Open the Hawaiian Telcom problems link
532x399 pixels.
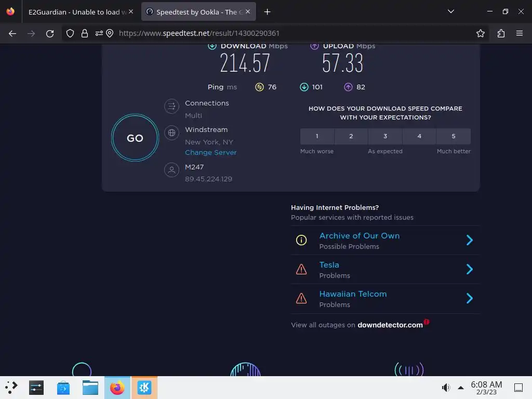353,294
